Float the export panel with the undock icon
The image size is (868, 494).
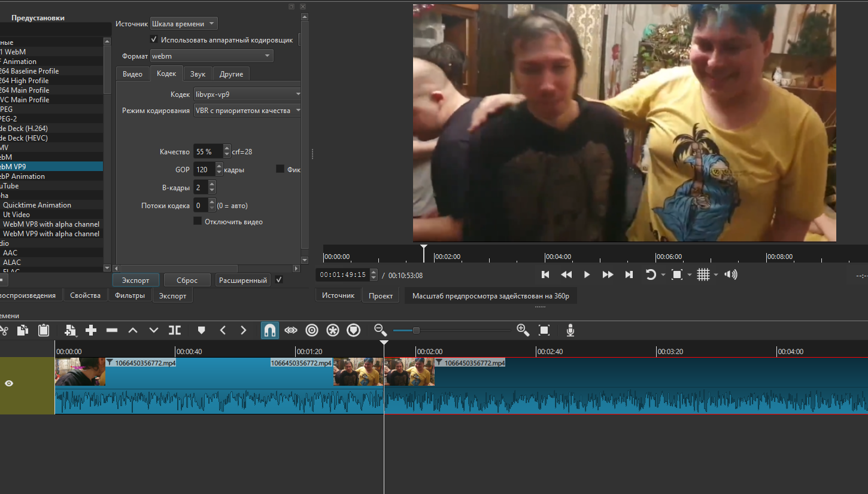coord(292,7)
